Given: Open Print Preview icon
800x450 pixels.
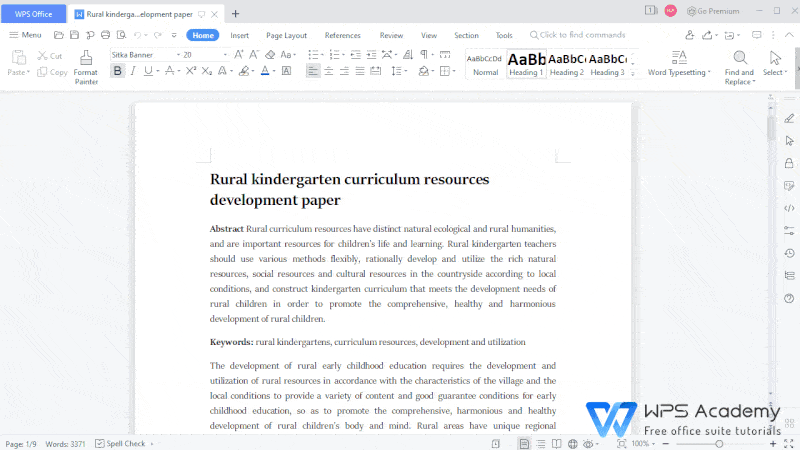Looking at the screenshot, I should [121, 35].
